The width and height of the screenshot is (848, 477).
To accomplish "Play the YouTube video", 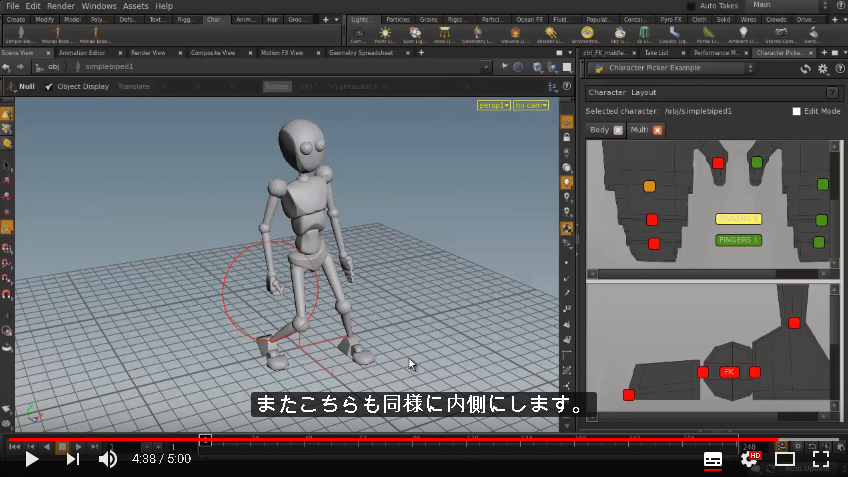I will coord(32,459).
